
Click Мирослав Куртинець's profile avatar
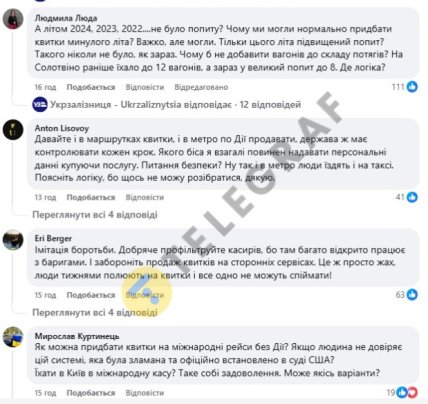pyautogui.click(x=13, y=337)
